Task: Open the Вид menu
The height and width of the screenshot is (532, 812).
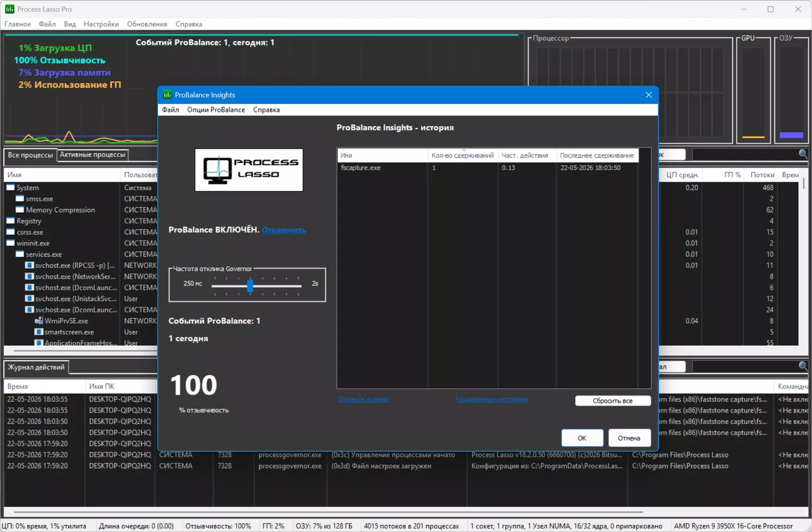Action: [70, 24]
